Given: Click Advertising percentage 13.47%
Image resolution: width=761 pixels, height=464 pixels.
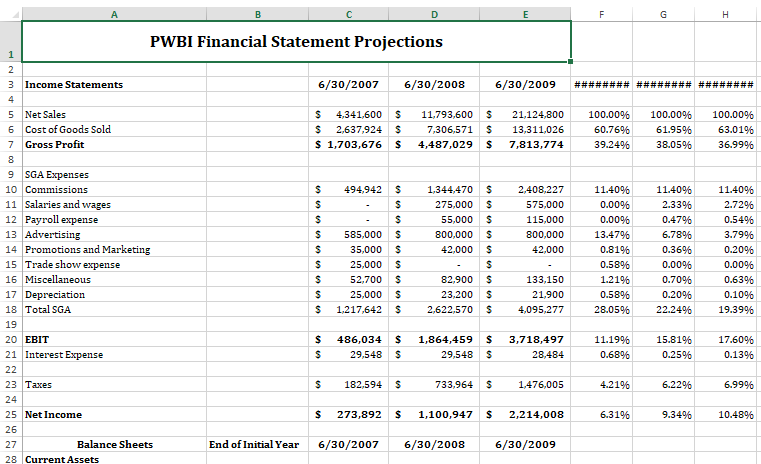Looking at the screenshot, I should [612, 235].
